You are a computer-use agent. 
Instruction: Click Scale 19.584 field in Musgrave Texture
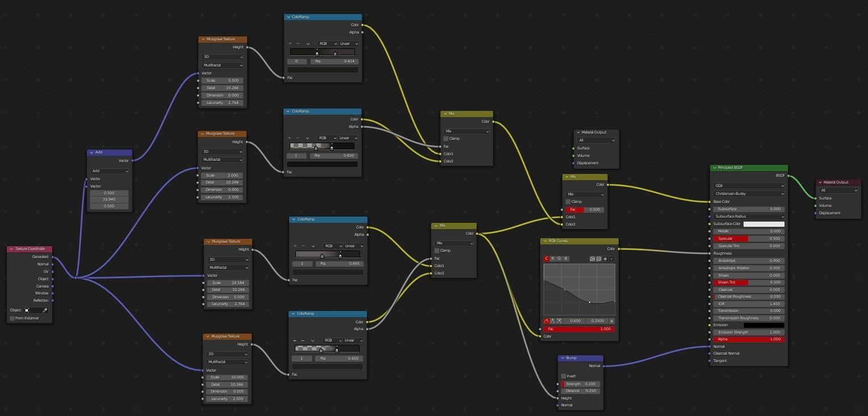228,282
